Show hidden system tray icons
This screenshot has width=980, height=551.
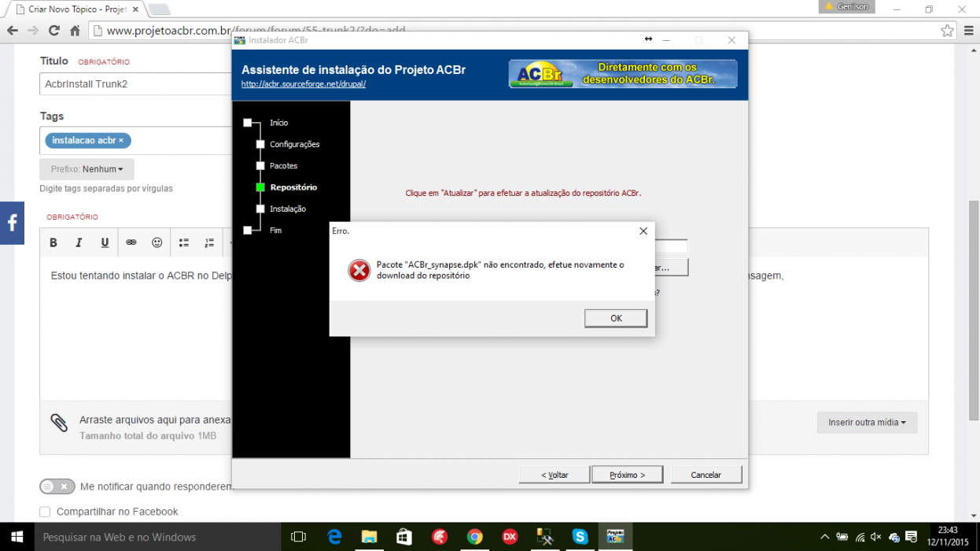pos(823,537)
